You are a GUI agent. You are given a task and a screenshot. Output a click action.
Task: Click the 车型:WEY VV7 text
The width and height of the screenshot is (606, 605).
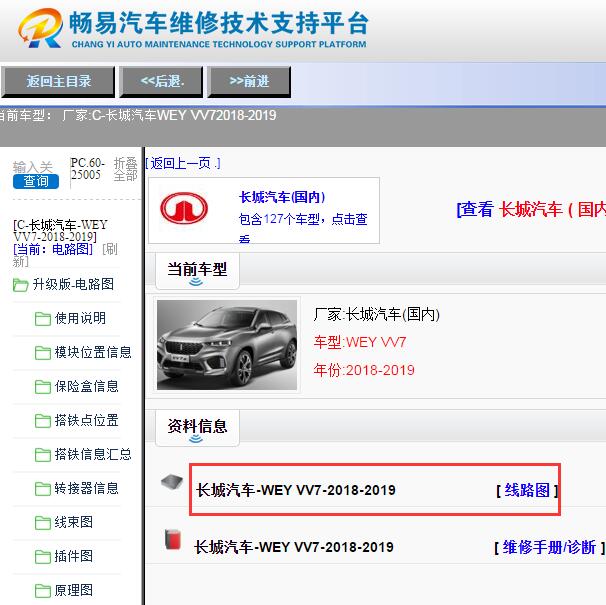[x=360, y=343]
